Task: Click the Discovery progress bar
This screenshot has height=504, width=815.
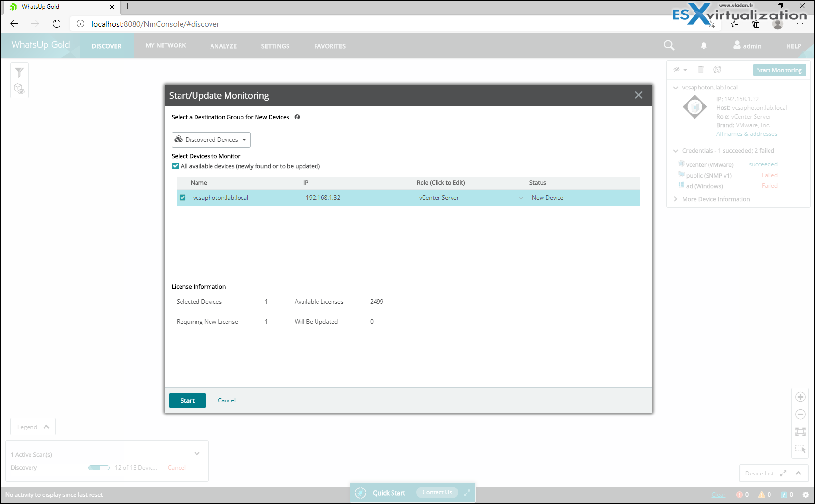Action: (99, 468)
